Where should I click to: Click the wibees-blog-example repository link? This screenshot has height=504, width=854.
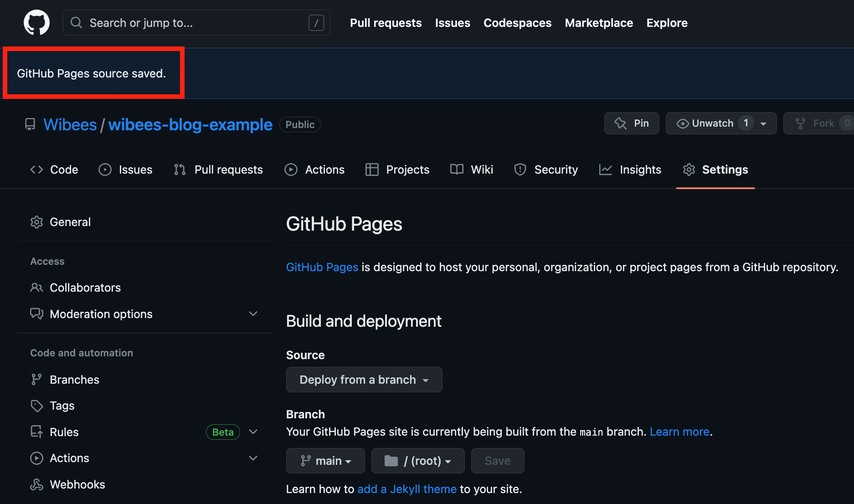pyautogui.click(x=190, y=124)
